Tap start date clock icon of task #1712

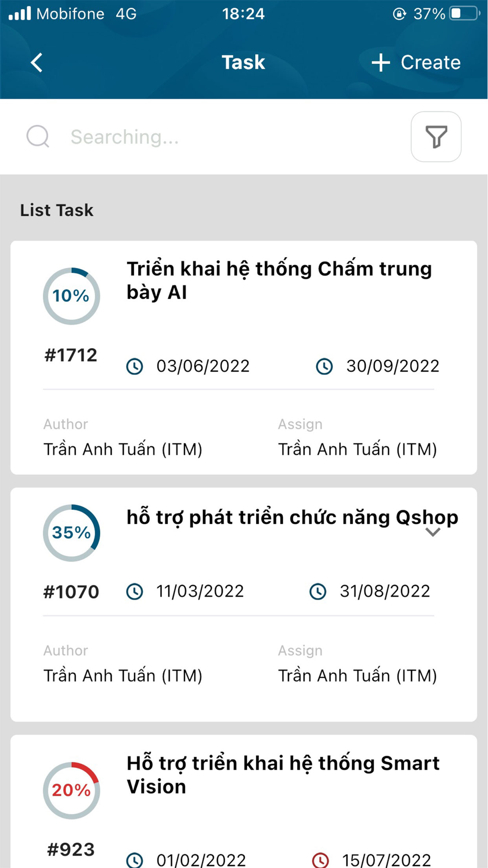pos(135,366)
